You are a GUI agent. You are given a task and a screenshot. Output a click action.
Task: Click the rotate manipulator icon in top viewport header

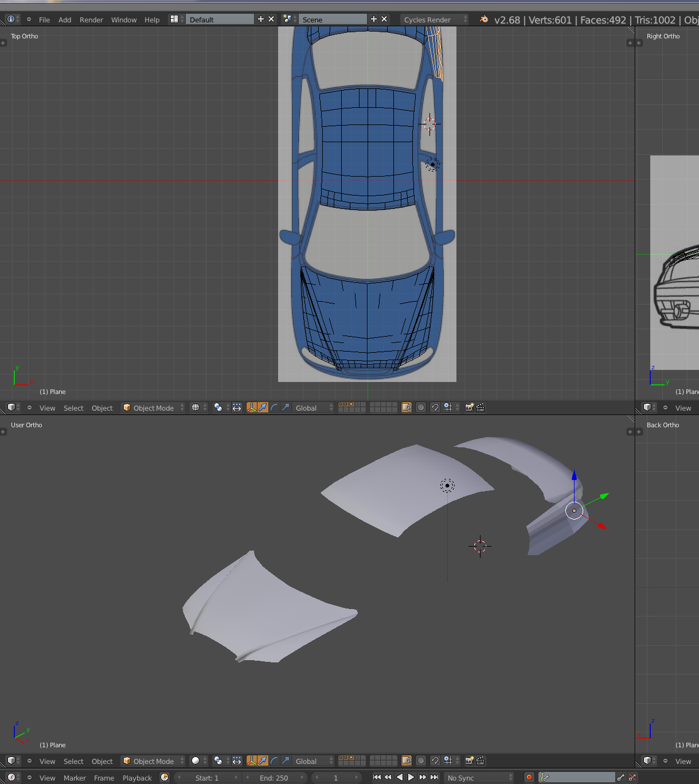tap(274, 407)
